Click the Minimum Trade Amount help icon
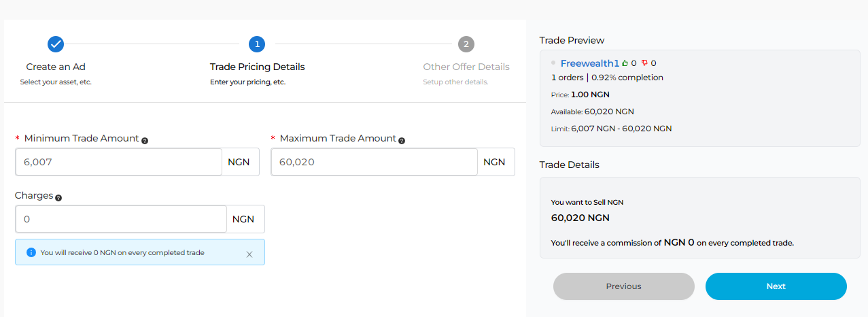868x317 pixels. pos(145,140)
